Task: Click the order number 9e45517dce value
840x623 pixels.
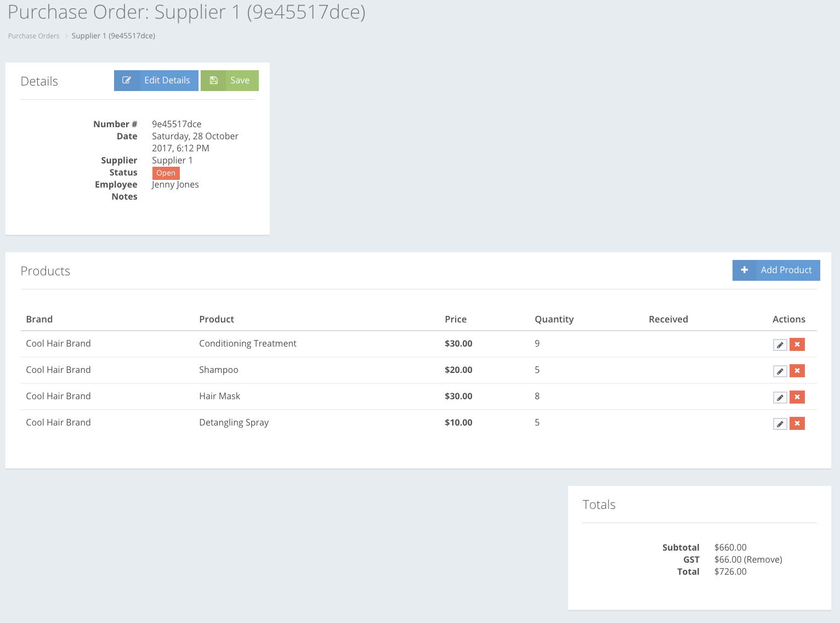Action: click(177, 124)
